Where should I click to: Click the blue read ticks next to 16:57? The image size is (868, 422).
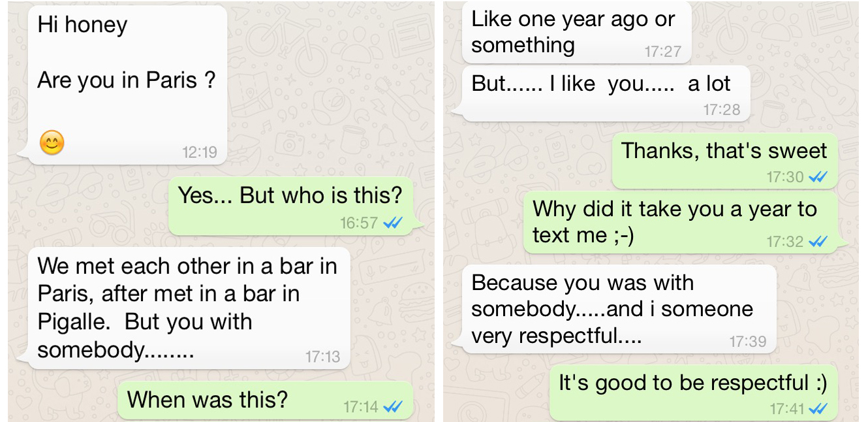click(394, 223)
